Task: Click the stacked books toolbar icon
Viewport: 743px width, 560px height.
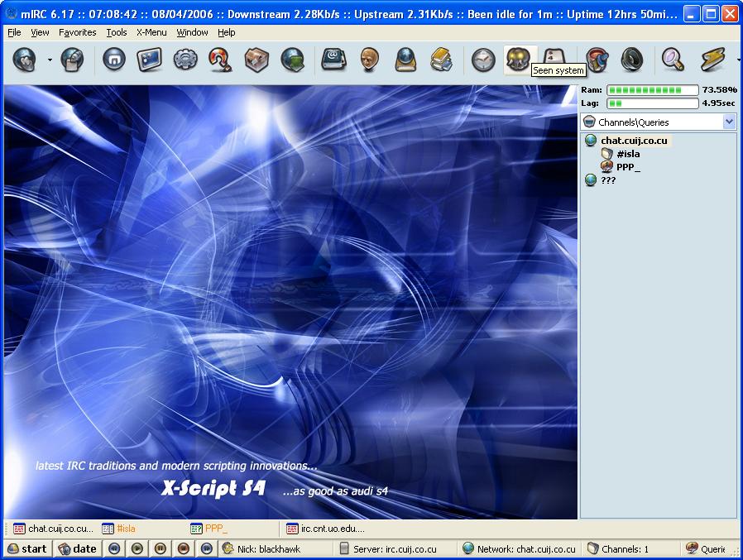Action: click(441, 60)
